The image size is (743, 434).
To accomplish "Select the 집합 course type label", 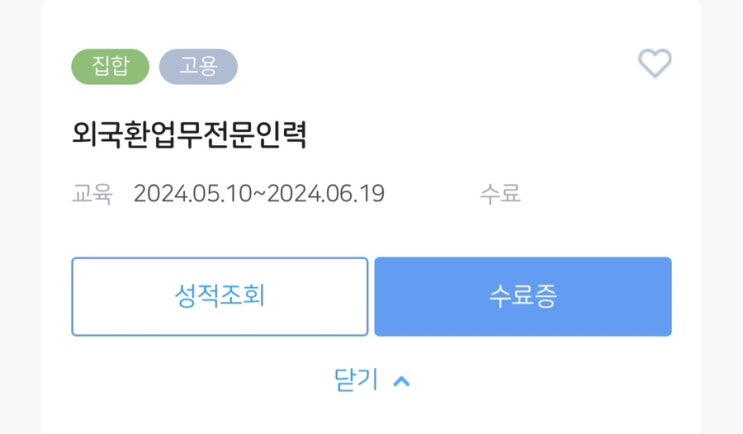I will (x=110, y=66).
